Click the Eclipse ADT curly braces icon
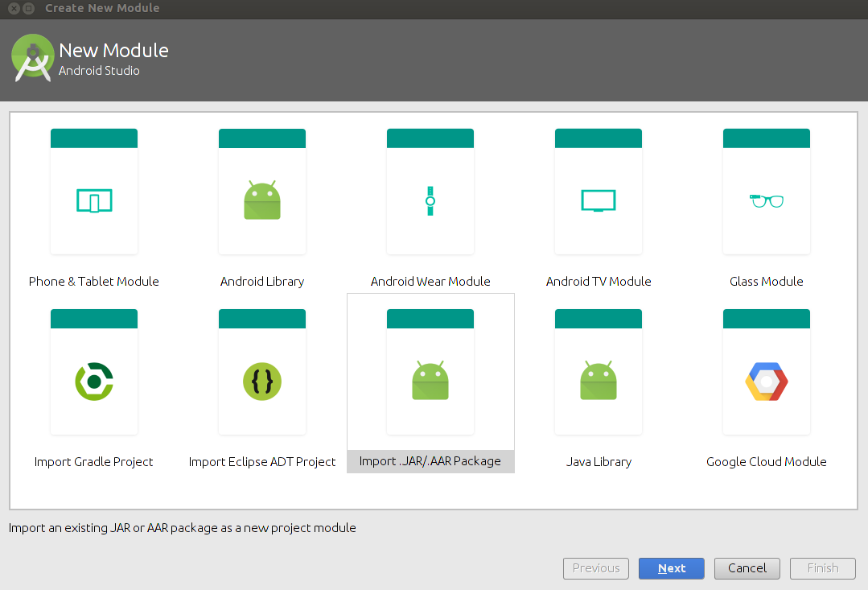 [x=262, y=381]
